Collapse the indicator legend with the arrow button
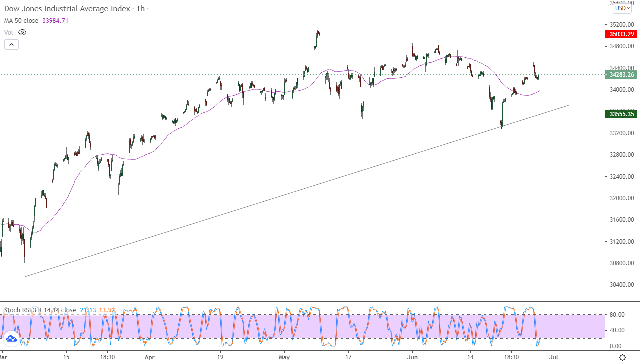640x364 pixels. click(x=11, y=44)
